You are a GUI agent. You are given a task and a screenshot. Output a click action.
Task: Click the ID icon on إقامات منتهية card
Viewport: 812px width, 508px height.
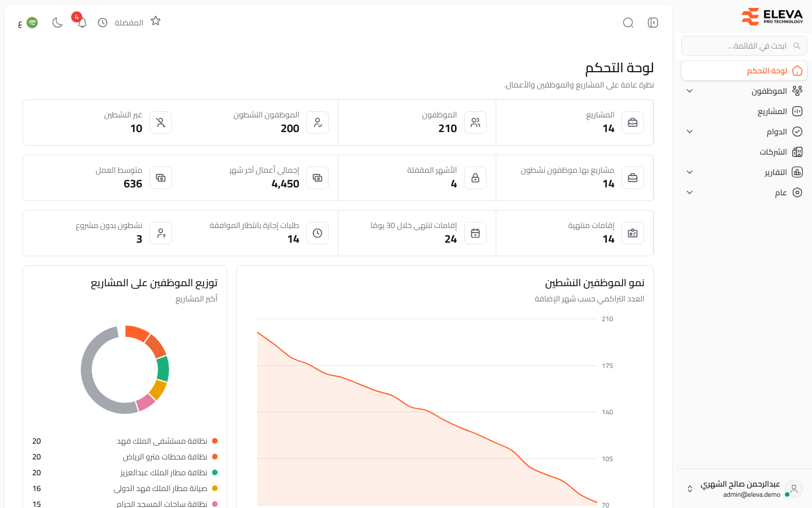point(633,233)
